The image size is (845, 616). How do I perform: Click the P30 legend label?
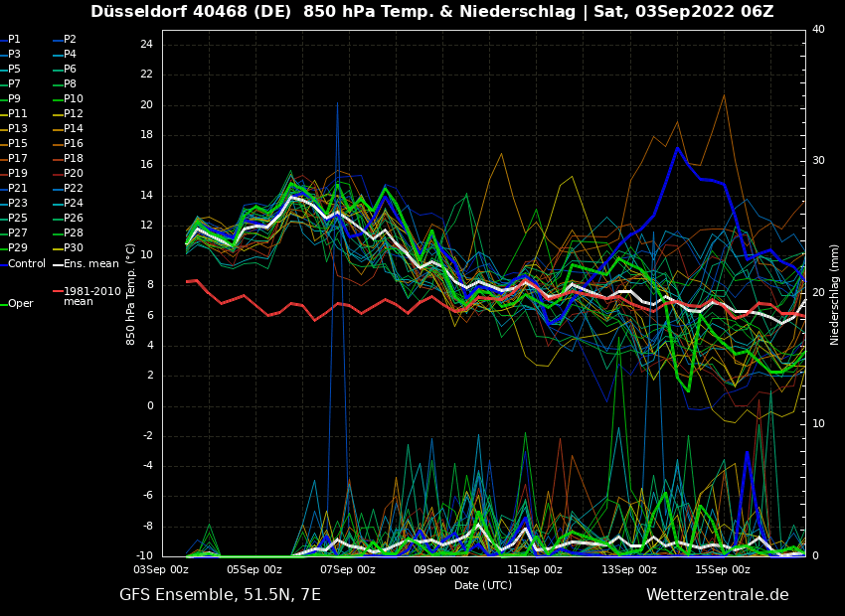[74, 248]
